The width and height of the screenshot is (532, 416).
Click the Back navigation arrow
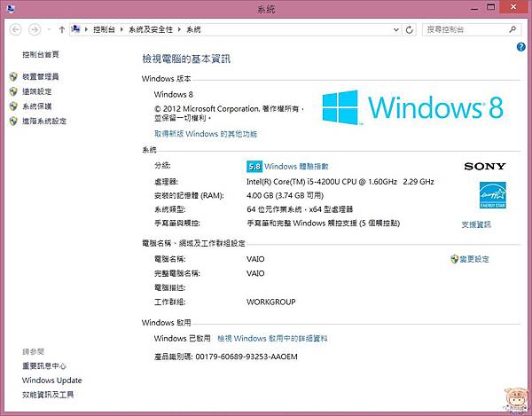coord(15,30)
